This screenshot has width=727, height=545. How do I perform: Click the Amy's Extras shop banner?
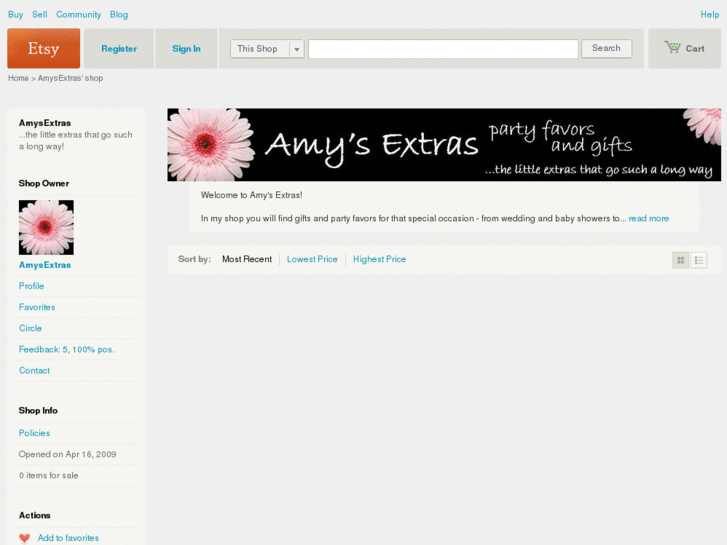pos(444,145)
